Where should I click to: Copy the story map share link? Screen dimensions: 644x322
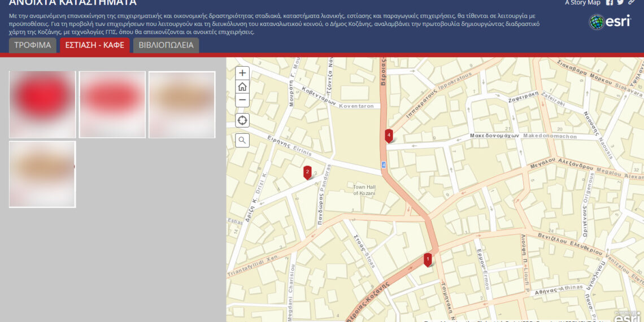631,3
